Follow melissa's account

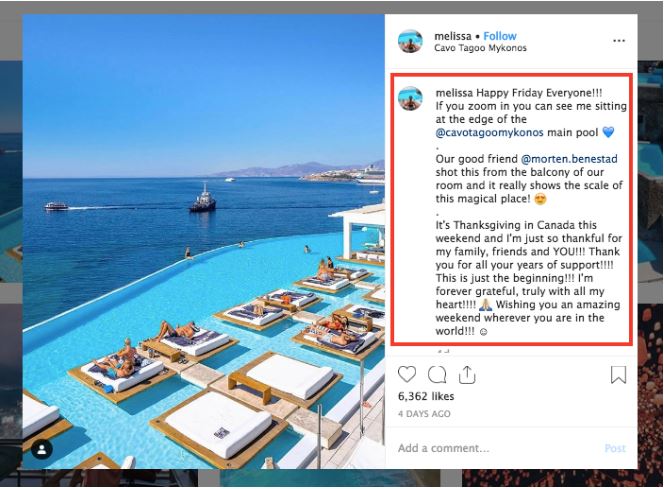[500, 36]
